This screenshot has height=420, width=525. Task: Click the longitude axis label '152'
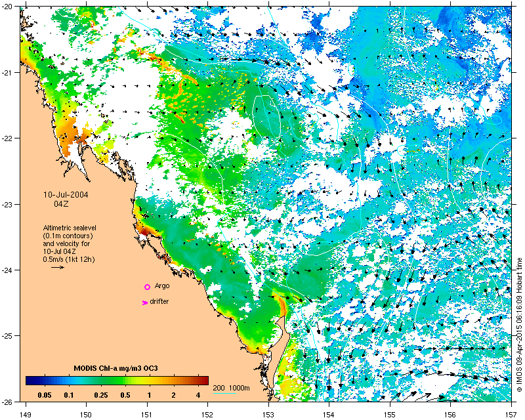coord(207,415)
